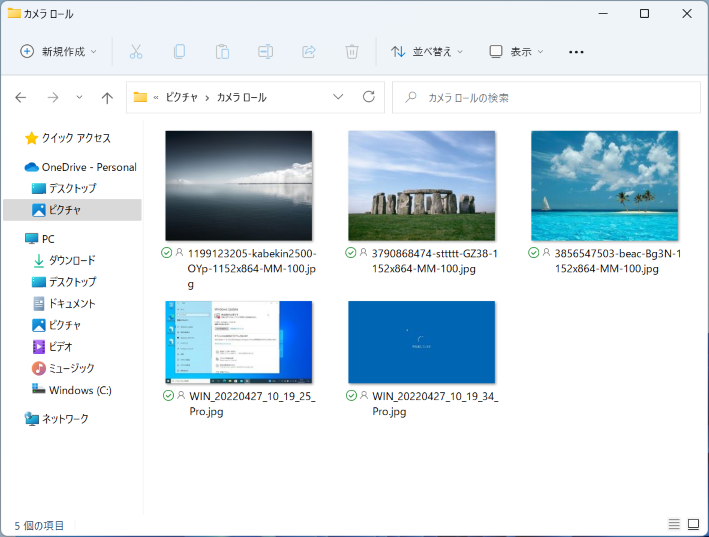Click the folder icon in address bar
709x537 pixels.
140,97
